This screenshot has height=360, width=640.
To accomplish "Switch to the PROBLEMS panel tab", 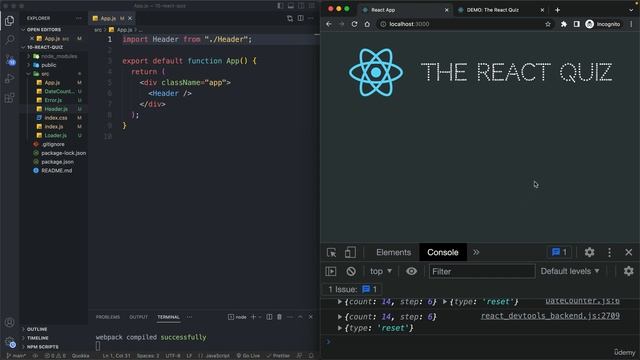I will pos(108,317).
